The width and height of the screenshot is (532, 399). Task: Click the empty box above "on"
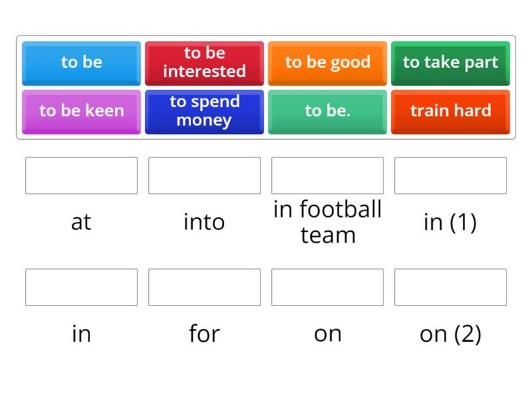(x=327, y=287)
